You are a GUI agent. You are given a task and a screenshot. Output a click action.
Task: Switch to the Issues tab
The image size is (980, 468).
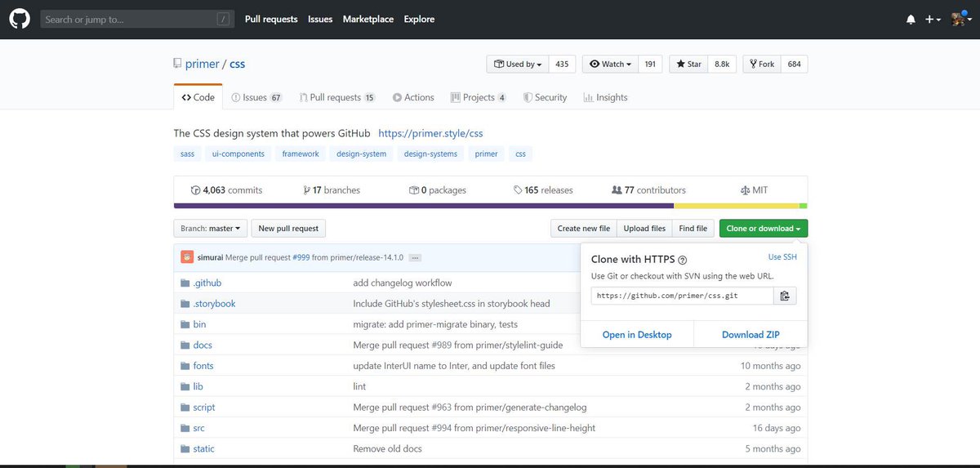point(256,97)
